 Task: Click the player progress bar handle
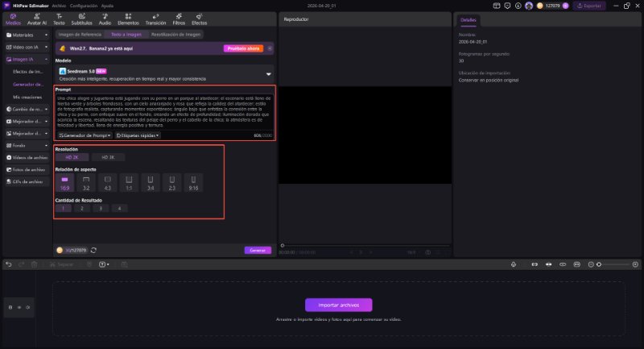click(283, 245)
